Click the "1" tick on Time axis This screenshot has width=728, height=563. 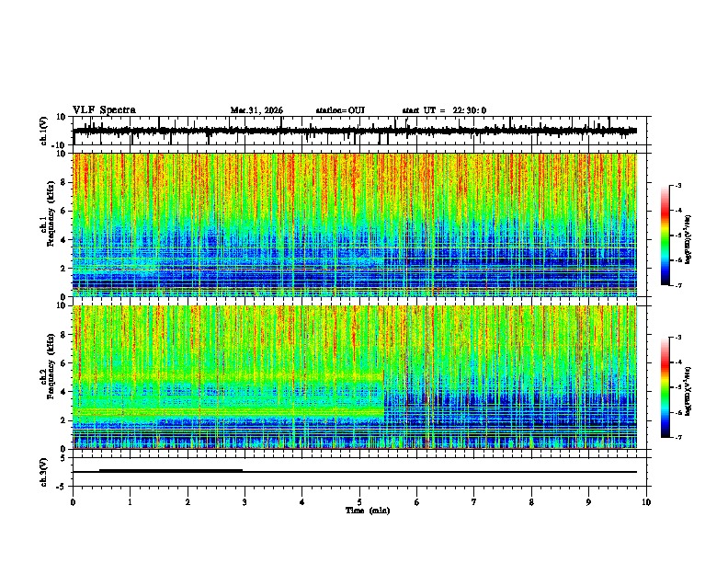pyautogui.click(x=130, y=502)
